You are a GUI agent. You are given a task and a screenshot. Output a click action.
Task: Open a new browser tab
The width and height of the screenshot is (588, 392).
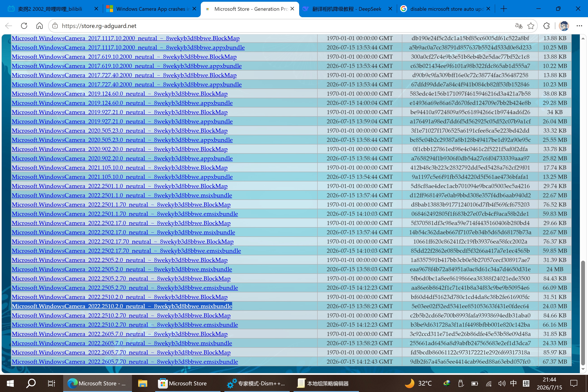point(504,9)
